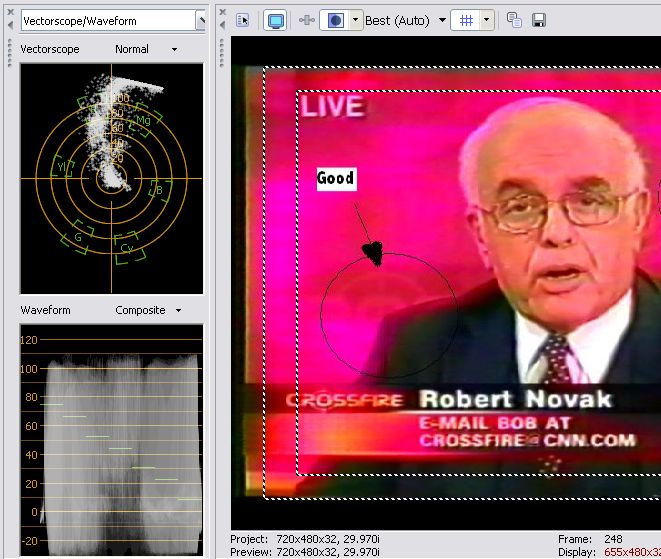Image resolution: width=661 pixels, height=559 pixels.
Task: Close the video preview panel
Action: 223,12
